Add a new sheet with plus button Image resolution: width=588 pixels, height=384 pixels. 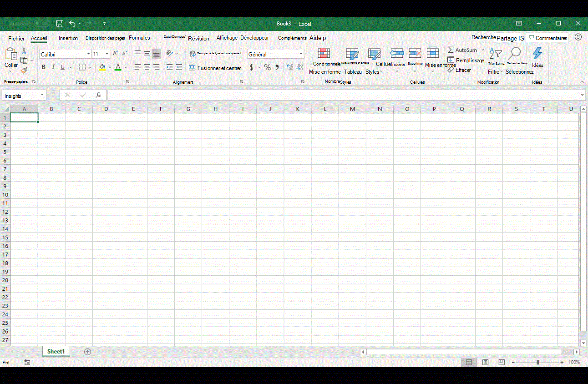pos(88,352)
